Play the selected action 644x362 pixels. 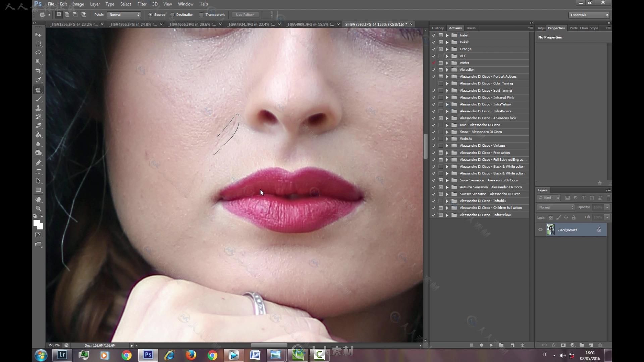(x=491, y=345)
